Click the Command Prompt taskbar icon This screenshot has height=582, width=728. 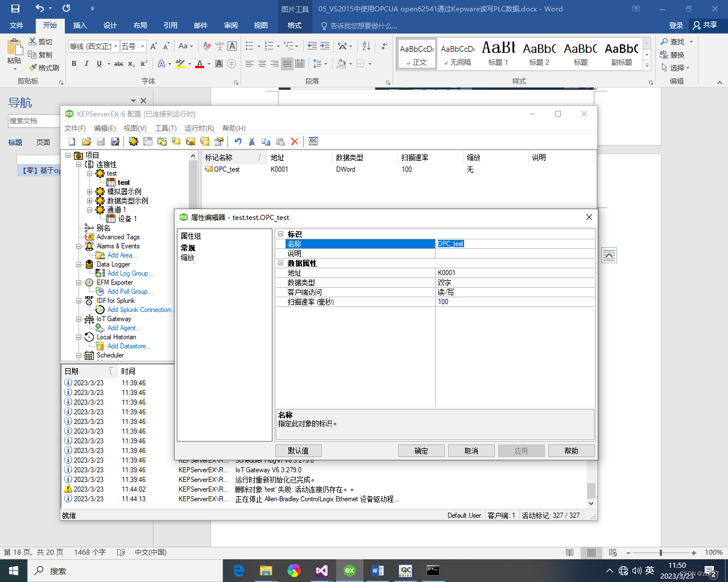coord(433,571)
